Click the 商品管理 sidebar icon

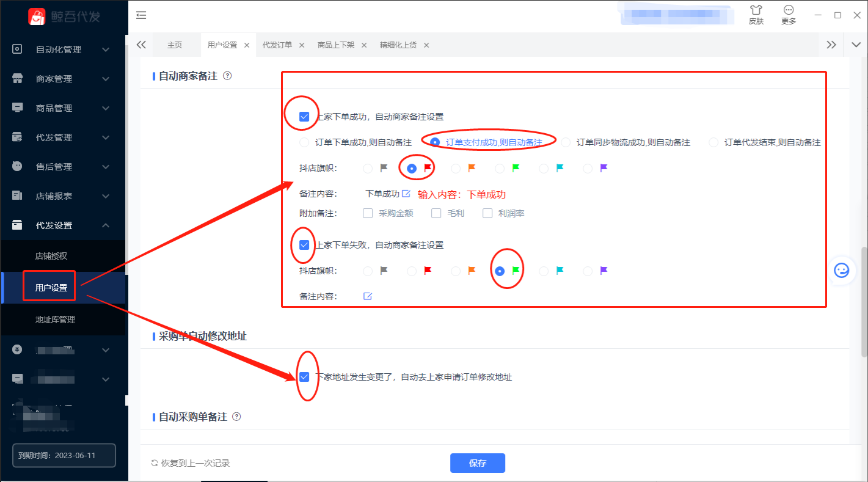[x=18, y=108]
